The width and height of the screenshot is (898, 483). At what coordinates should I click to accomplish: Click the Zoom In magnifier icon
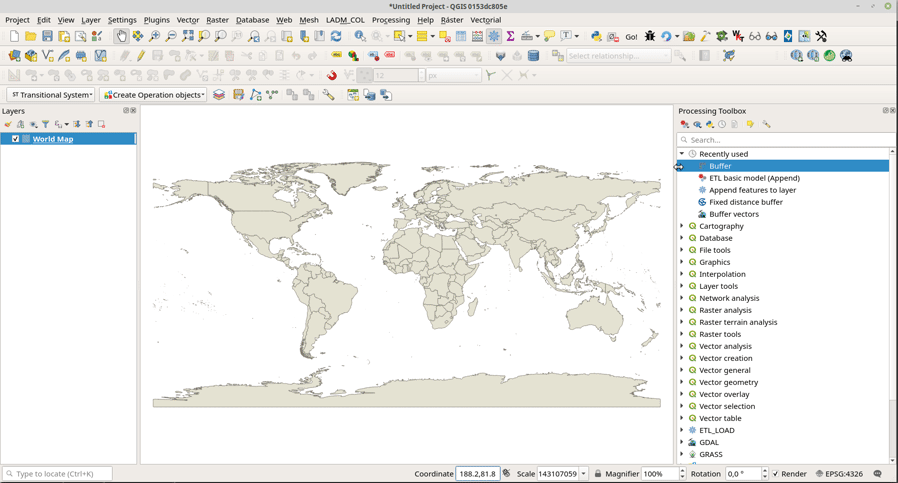(x=155, y=36)
